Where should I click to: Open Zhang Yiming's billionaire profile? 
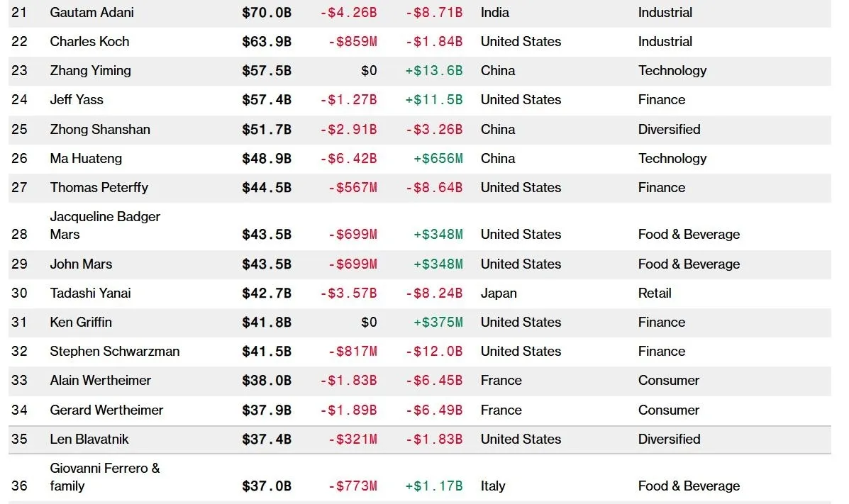point(90,70)
